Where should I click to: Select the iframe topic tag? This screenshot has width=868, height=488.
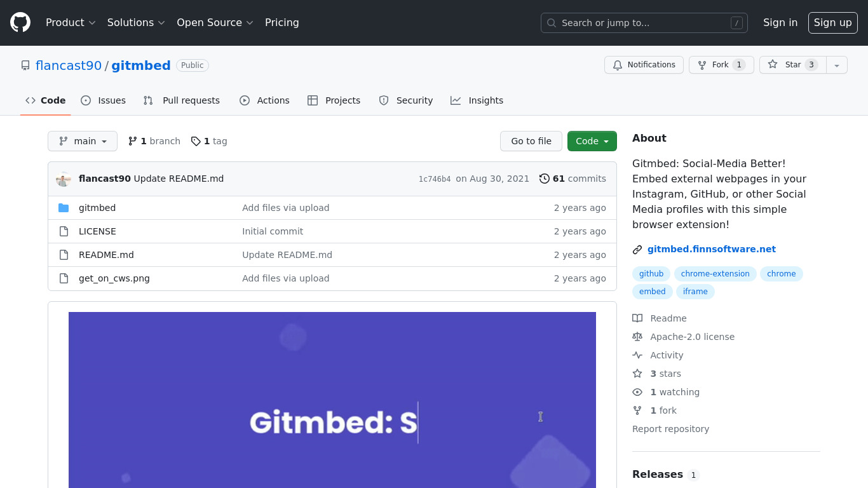point(696,292)
